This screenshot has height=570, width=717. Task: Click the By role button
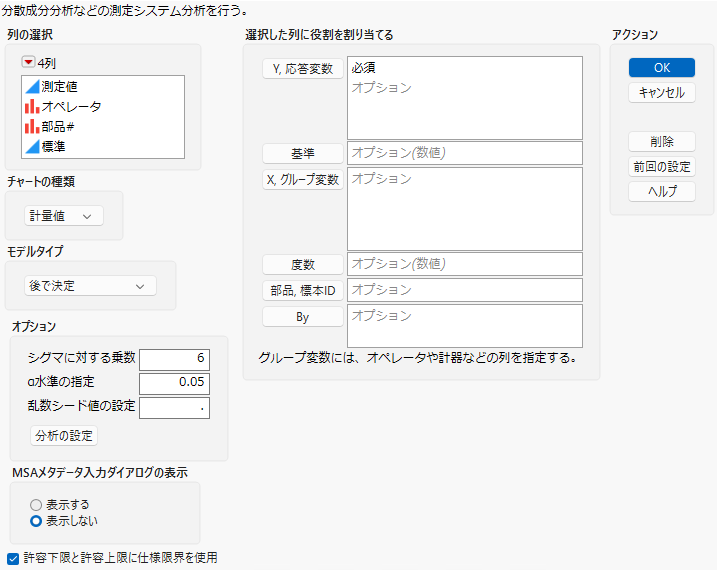[x=303, y=317]
